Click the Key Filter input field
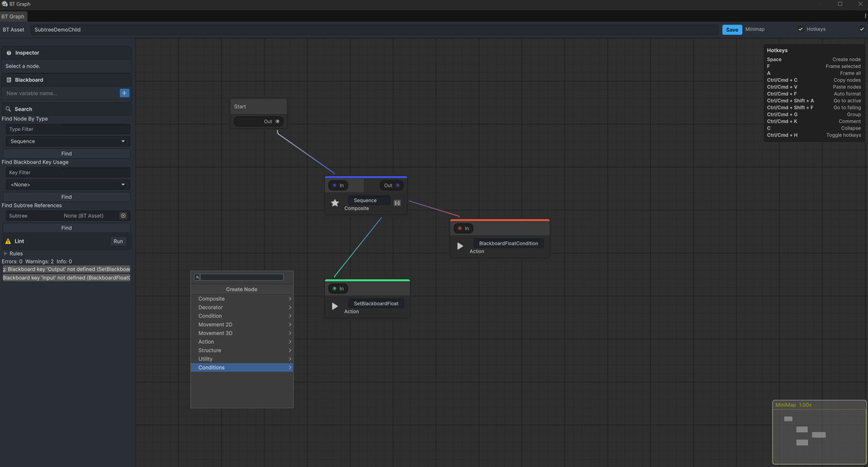 [x=68, y=172]
